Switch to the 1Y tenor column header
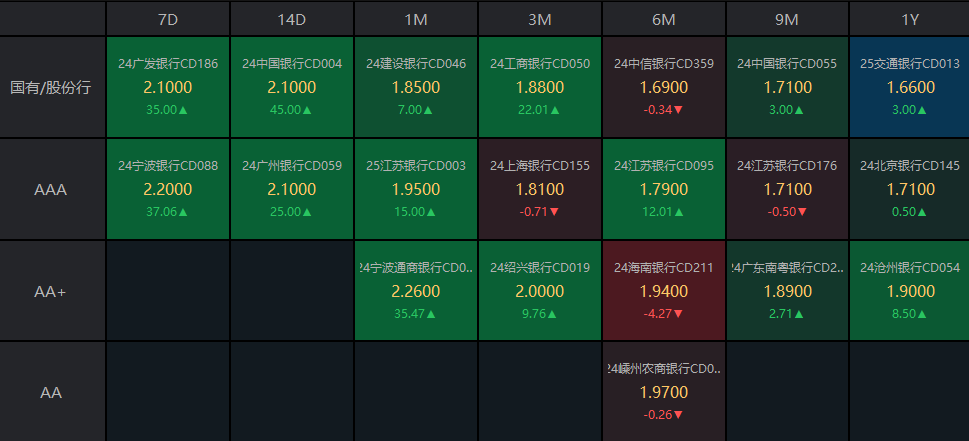 pos(910,19)
